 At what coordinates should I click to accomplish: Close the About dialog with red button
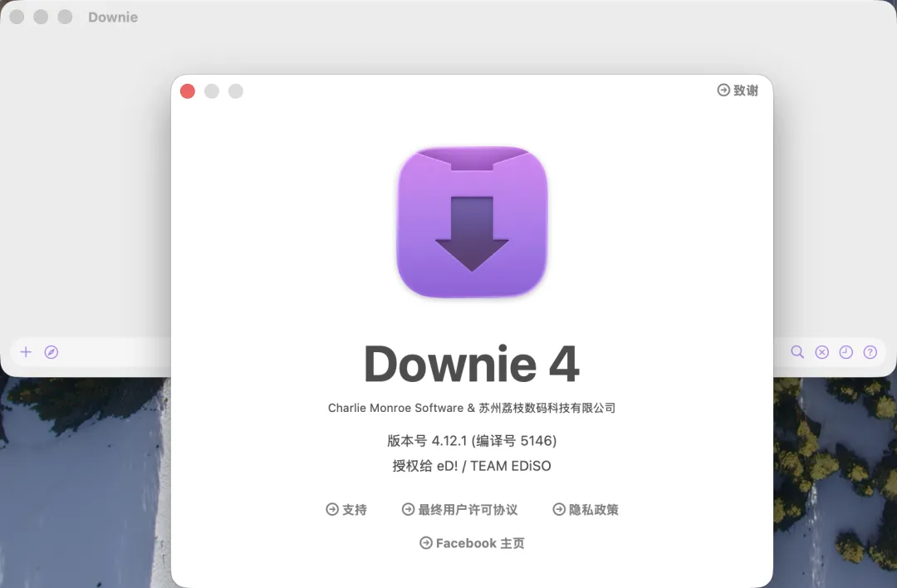[x=188, y=91]
